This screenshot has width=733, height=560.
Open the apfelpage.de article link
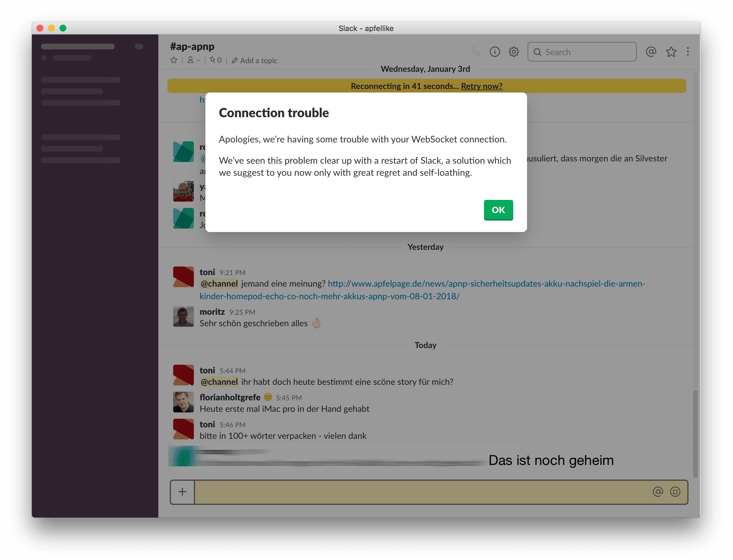(x=422, y=290)
